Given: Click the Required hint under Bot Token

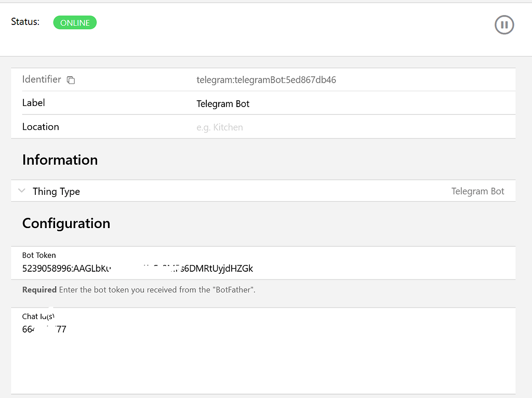Looking at the screenshot, I should click(x=39, y=289).
